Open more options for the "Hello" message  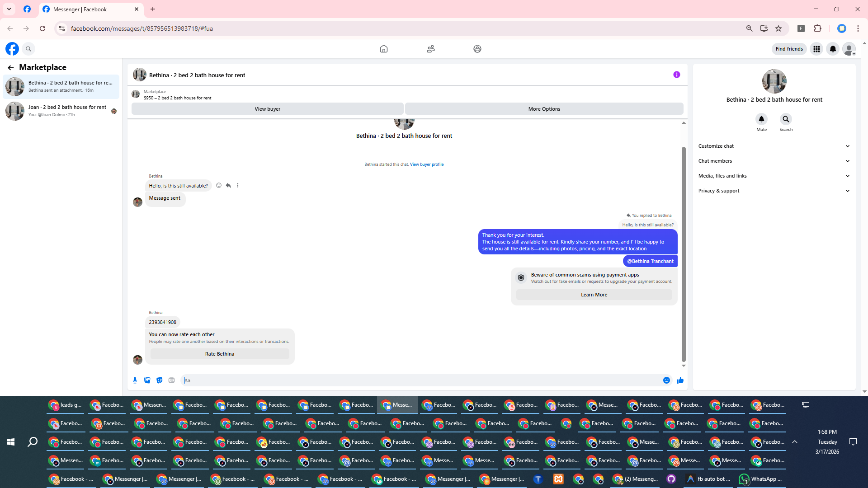238,185
